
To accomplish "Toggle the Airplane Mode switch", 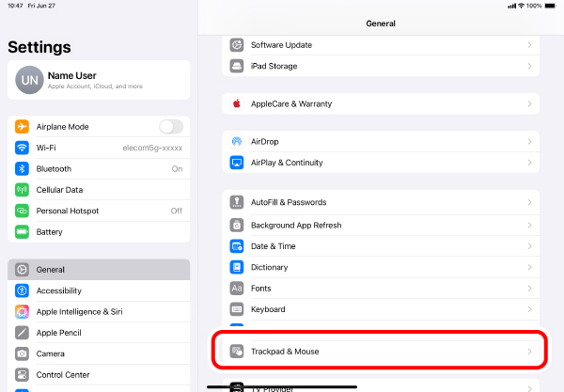I will point(170,127).
